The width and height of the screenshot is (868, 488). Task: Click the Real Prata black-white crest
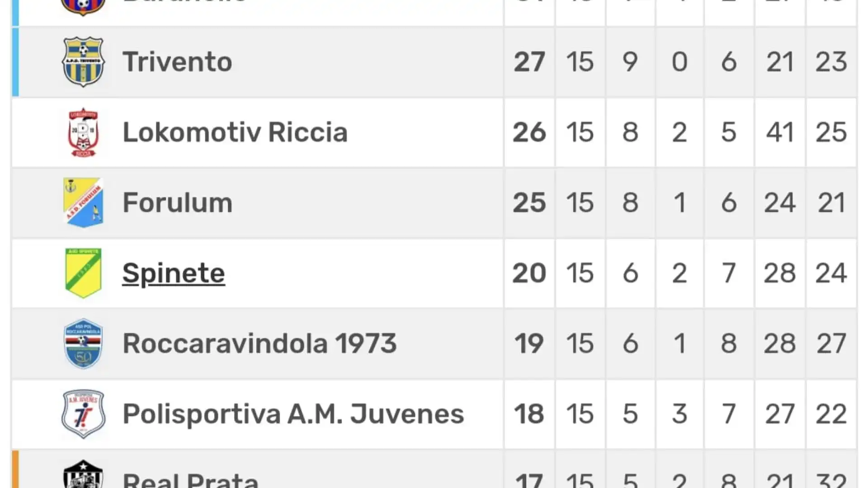tap(83, 474)
